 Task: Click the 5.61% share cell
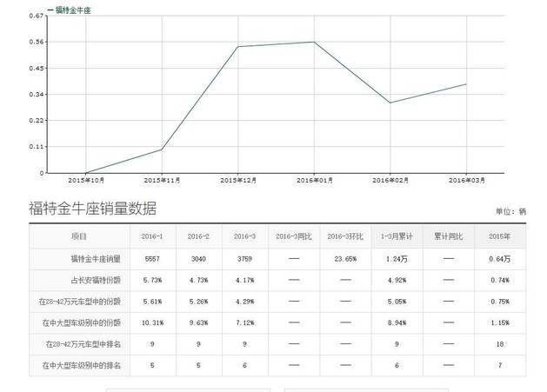click(x=152, y=302)
